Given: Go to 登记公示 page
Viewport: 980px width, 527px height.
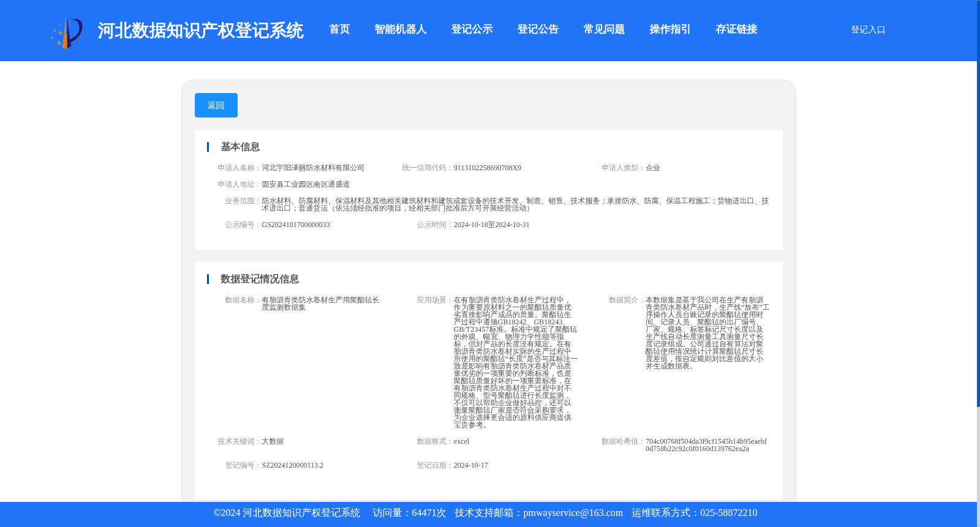Looking at the screenshot, I should pos(472,29).
